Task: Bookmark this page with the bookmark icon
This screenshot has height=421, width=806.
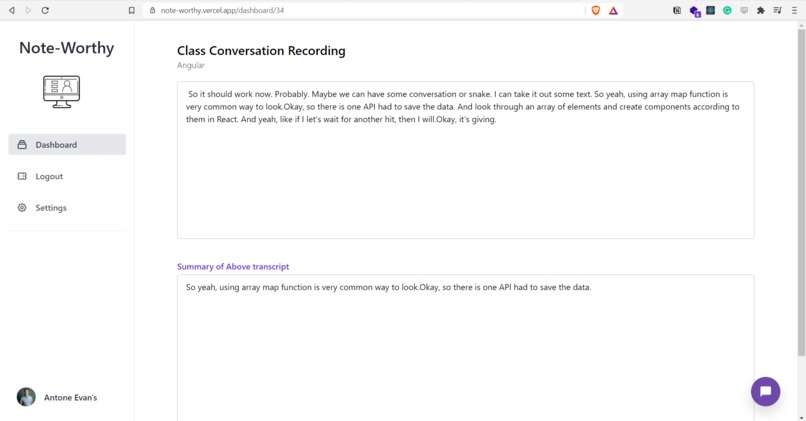Action: pos(132,10)
